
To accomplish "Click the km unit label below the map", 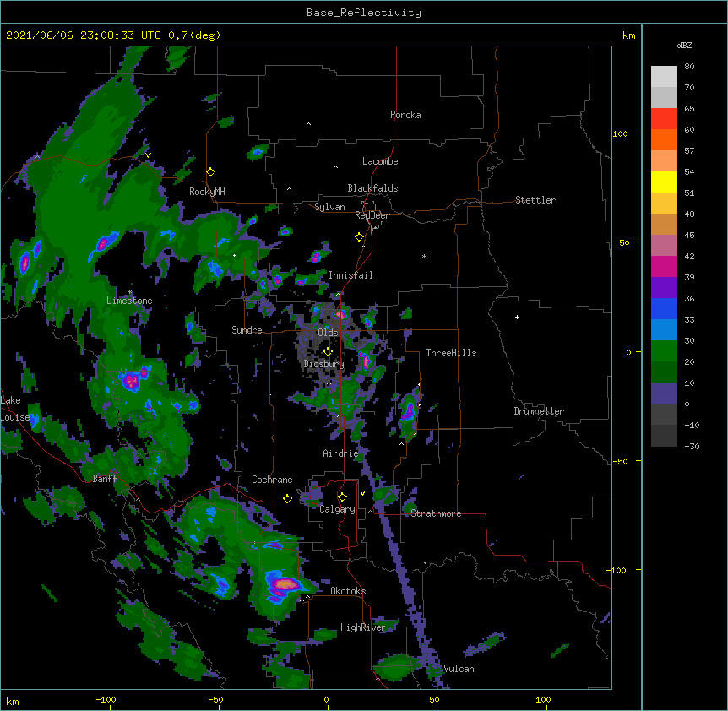I will pos(13,701).
